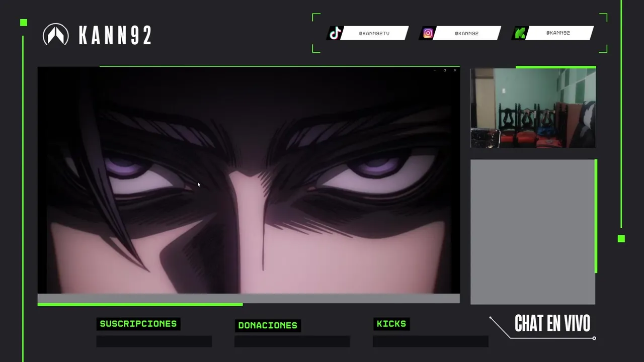This screenshot has height=362, width=644.
Task: Click the anime video player window
Action: click(249, 180)
